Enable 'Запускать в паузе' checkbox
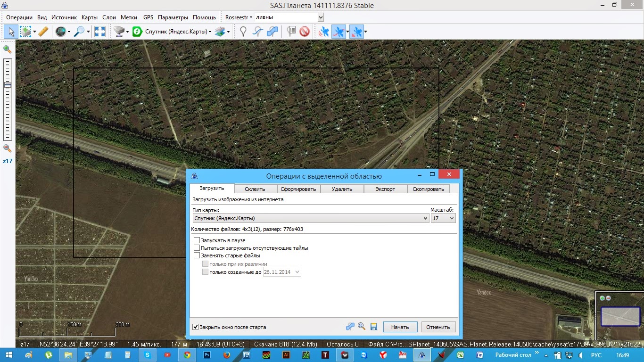 click(x=197, y=240)
